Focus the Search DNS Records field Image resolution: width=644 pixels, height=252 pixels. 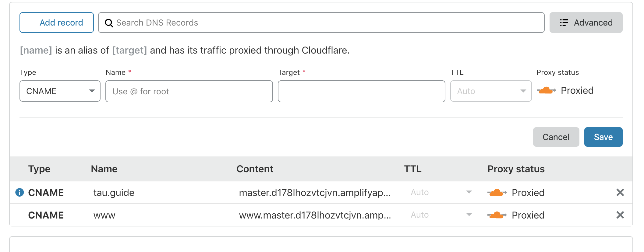(321, 23)
